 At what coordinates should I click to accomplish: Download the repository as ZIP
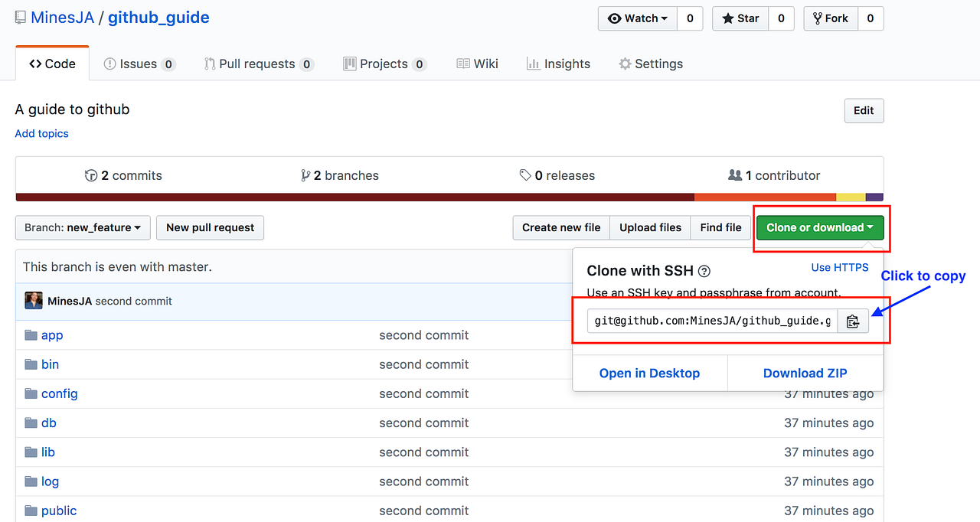click(x=805, y=373)
